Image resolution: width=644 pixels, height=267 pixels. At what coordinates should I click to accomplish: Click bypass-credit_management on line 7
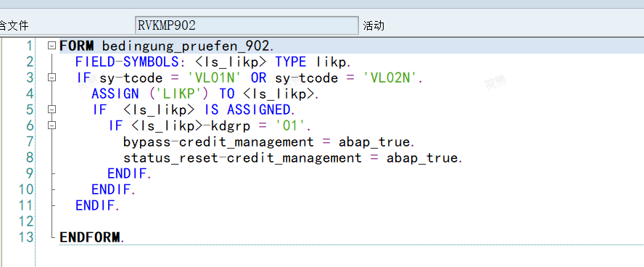[x=219, y=141]
